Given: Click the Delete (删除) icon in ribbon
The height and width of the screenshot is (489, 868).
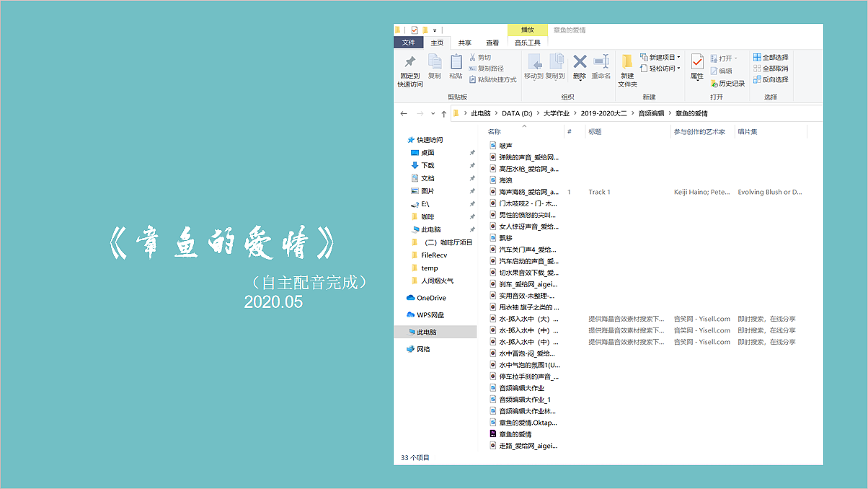Looking at the screenshot, I should (578, 65).
